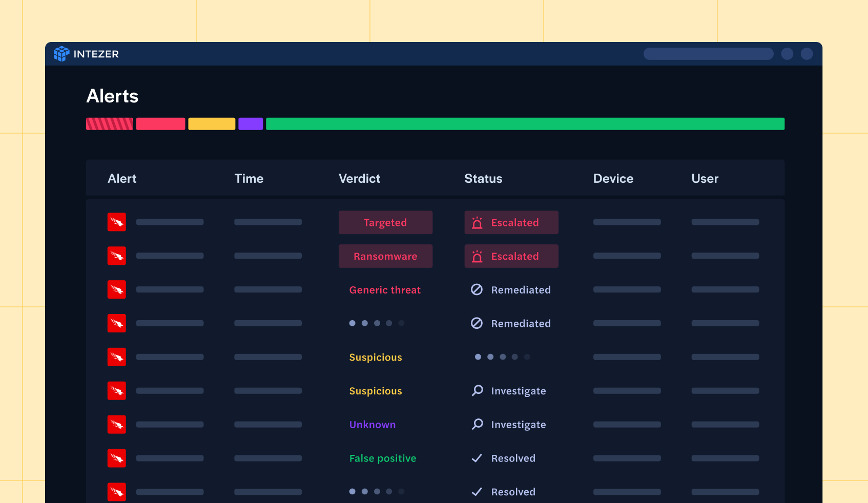Select the purple segment of alerts bar
868x503 pixels.
pyautogui.click(x=251, y=124)
